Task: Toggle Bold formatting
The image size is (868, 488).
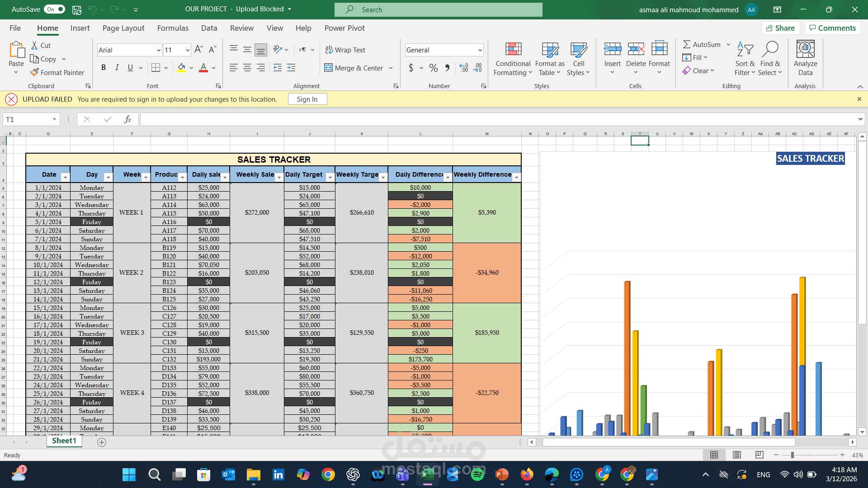Action: coord(104,68)
